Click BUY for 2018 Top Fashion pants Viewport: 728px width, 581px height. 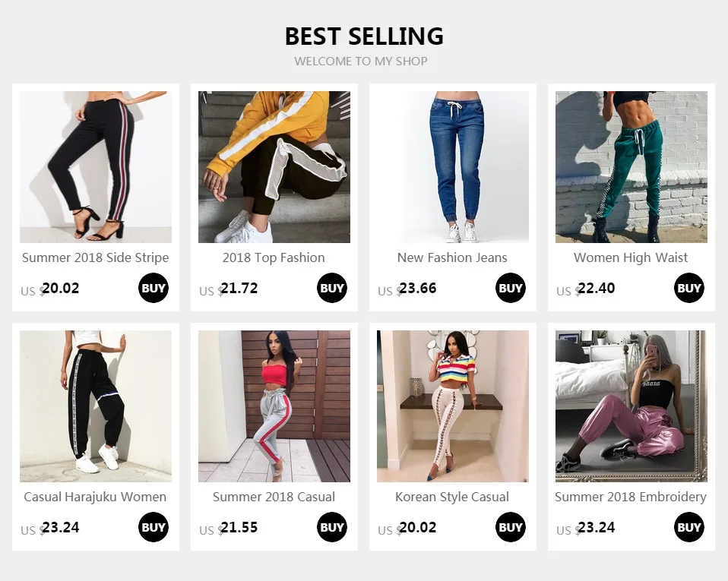332,288
